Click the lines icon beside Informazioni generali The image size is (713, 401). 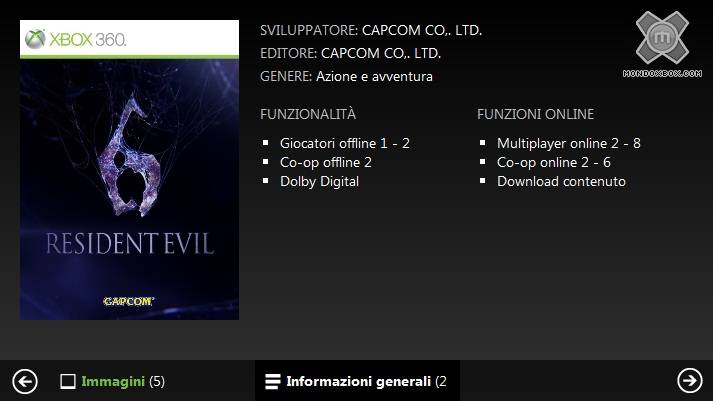[x=273, y=381]
